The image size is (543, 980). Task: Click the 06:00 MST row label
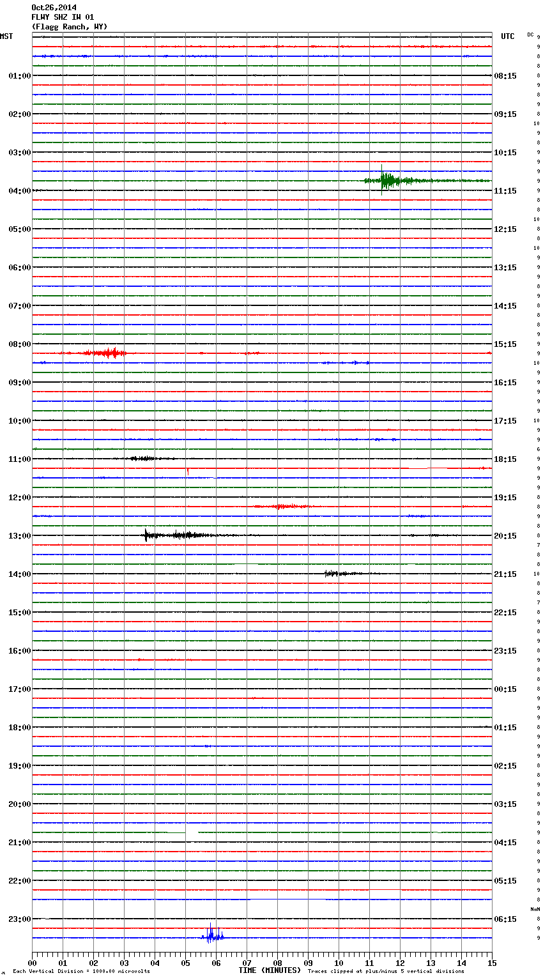pyautogui.click(x=20, y=268)
